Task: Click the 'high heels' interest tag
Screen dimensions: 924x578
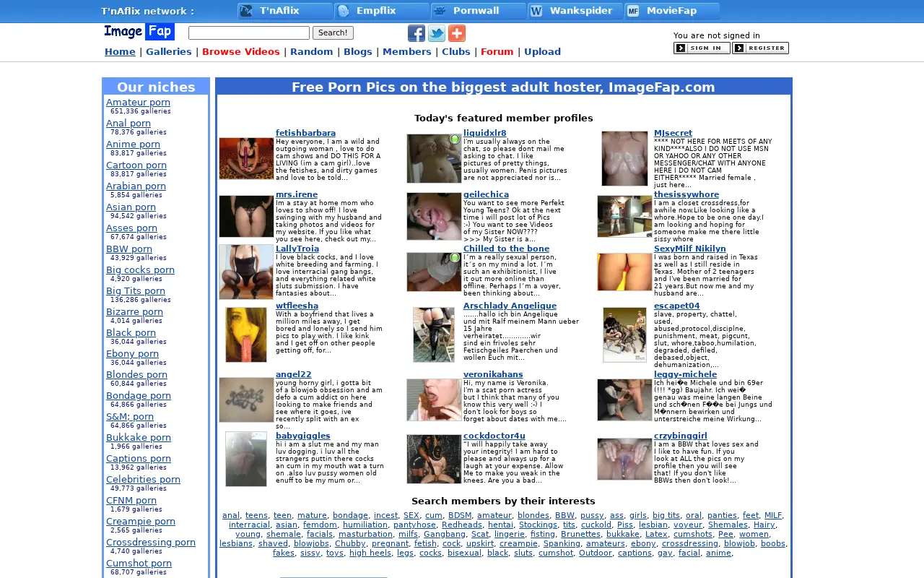Action: (x=370, y=553)
